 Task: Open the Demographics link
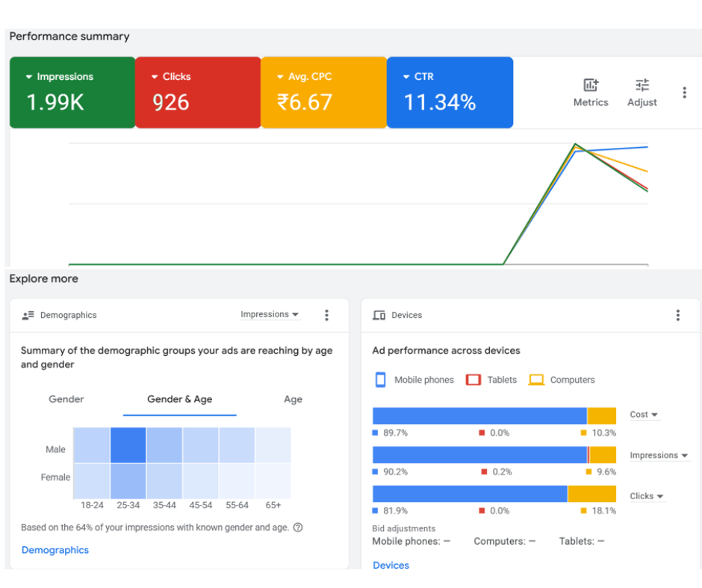[x=55, y=550]
